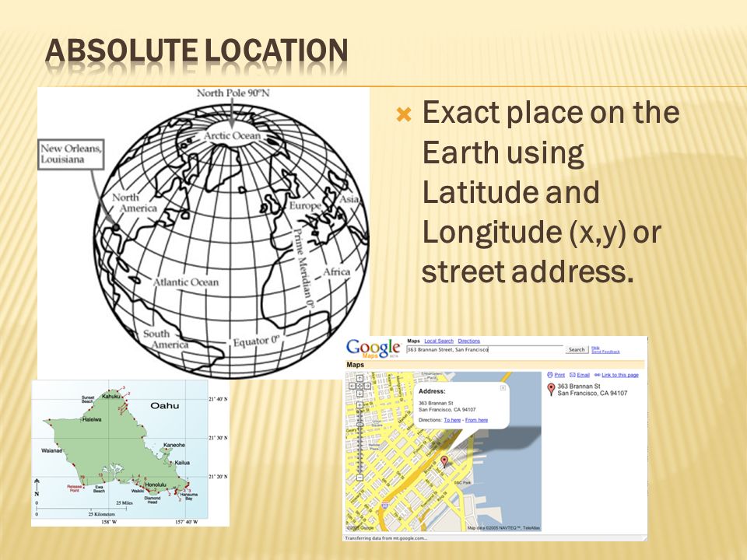The height and width of the screenshot is (560, 747).
Task: Open the Send Feedback link
Action: pyautogui.click(x=605, y=352)
